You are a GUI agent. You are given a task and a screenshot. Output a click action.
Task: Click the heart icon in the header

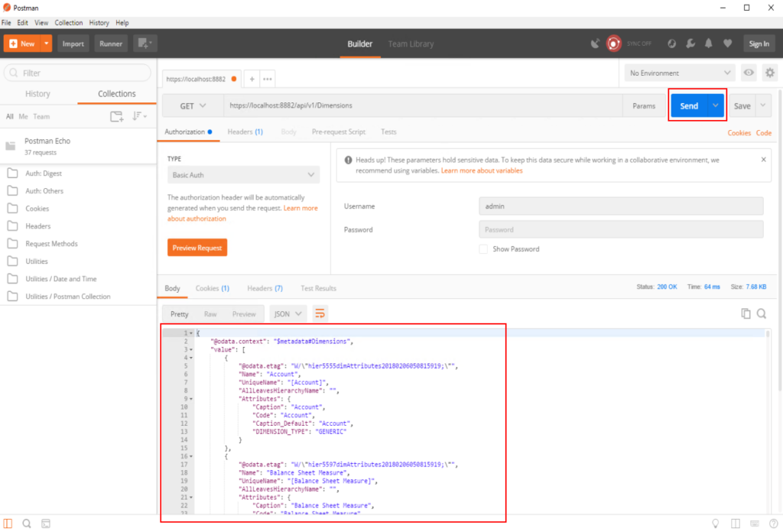(x=727, y=44)
